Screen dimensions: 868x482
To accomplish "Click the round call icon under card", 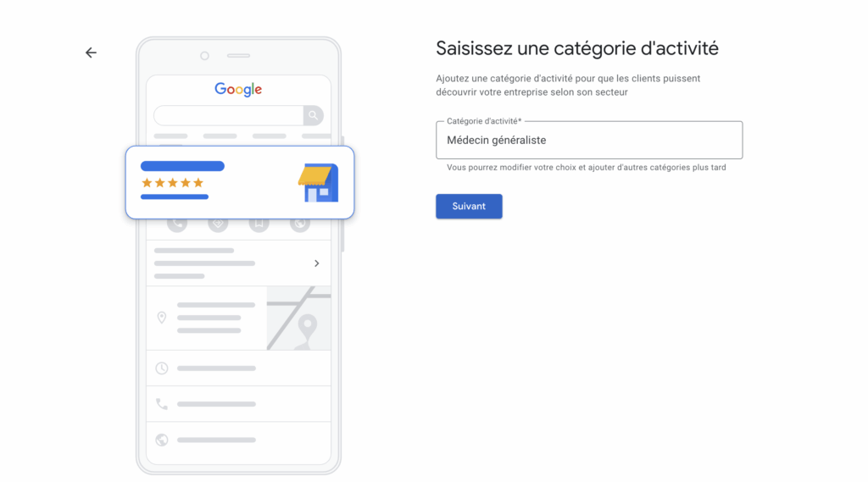I will click(177, 223).
